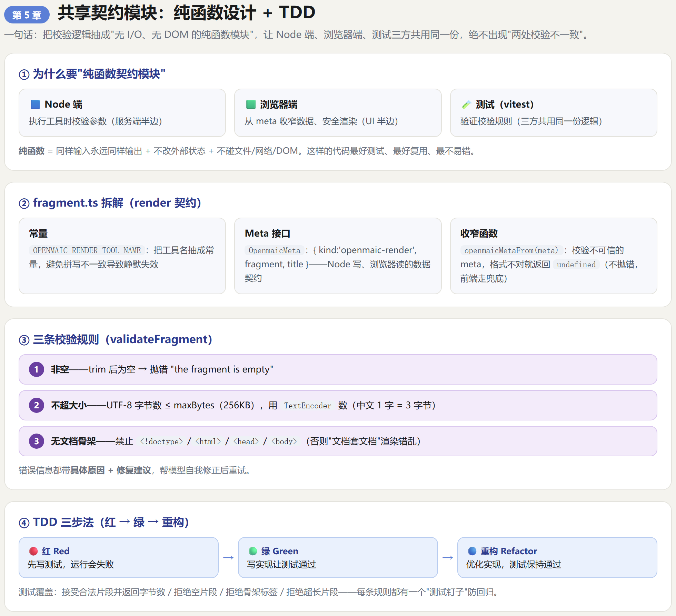The image size is (676, 616).
Task: Click the text 优化实现，测试保持通过
Action: [514, 565]
